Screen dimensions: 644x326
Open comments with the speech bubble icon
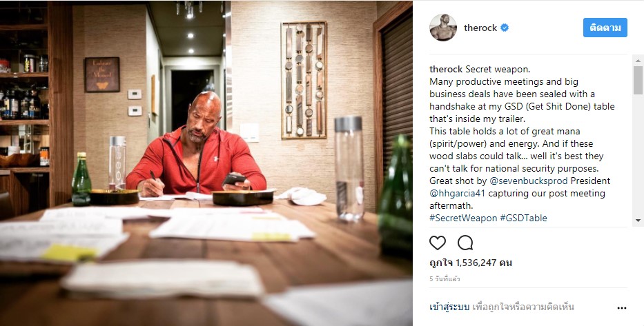pos(465,243)
